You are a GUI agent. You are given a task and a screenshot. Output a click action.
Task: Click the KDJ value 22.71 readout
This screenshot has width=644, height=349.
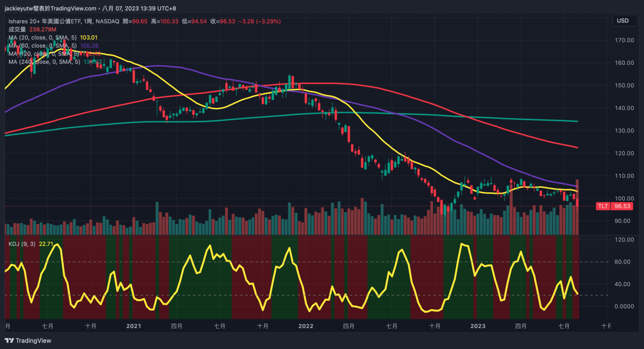(46, 244)
